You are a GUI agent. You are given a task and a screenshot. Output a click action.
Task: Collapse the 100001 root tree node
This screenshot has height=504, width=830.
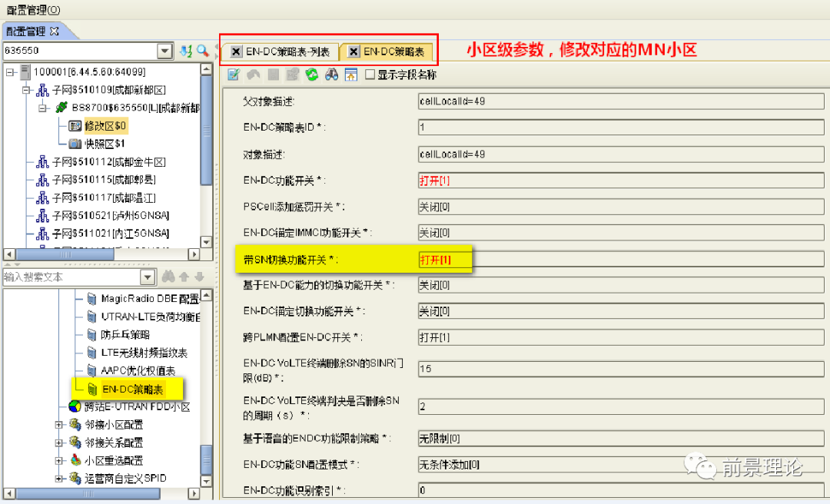coord(10,71)
